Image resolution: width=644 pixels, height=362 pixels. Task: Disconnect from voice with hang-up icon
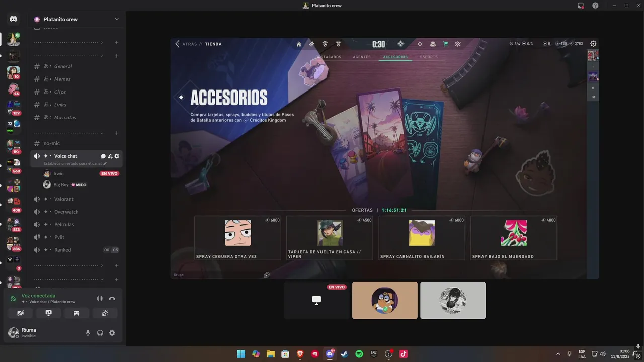(x=112, y=298)
